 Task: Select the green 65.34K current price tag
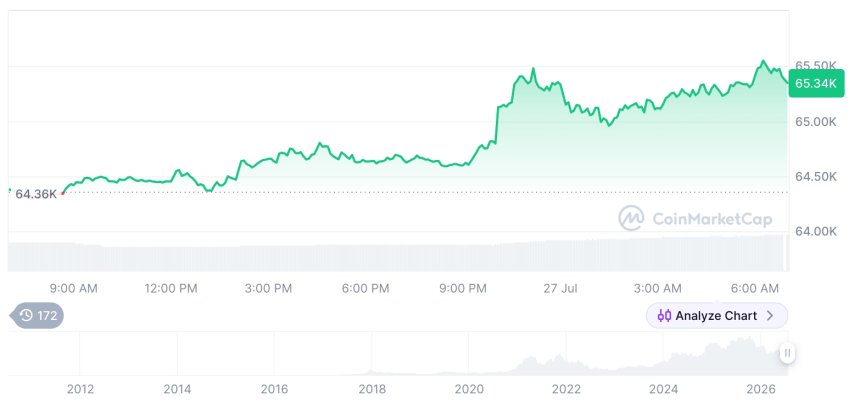[816, 83]
